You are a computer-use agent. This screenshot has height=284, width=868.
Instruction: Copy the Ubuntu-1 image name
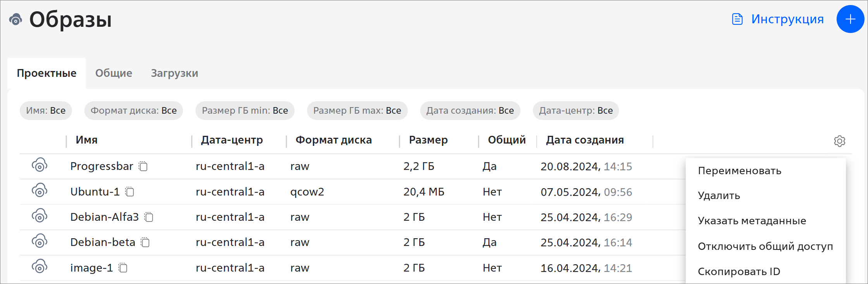pos(130,192)
